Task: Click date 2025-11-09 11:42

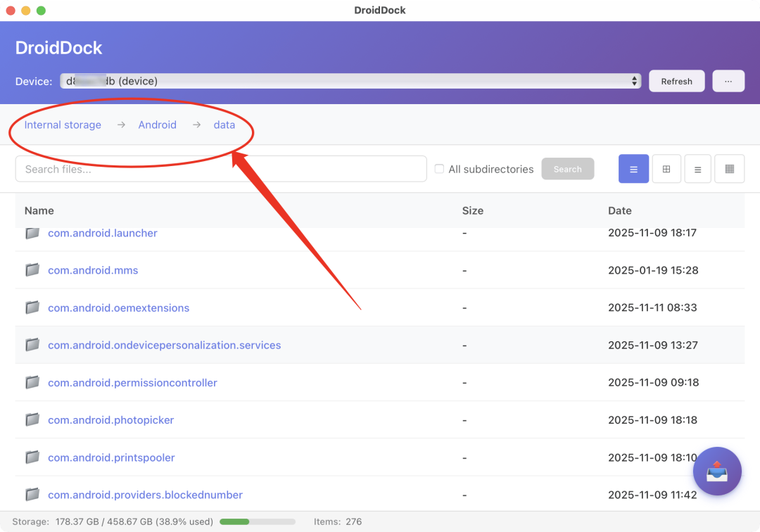Action: (x=652, y=495)
